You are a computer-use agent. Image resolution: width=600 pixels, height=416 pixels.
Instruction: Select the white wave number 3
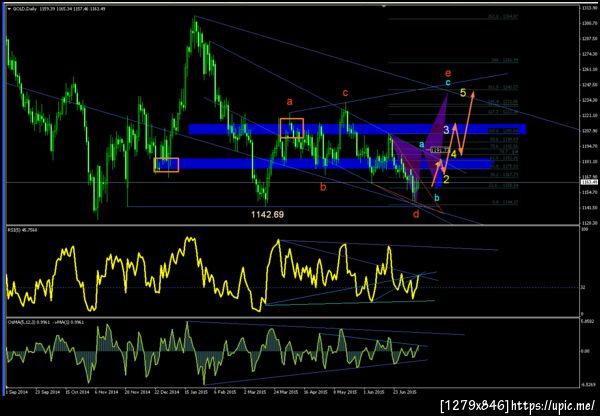click(x=446, y=130)
